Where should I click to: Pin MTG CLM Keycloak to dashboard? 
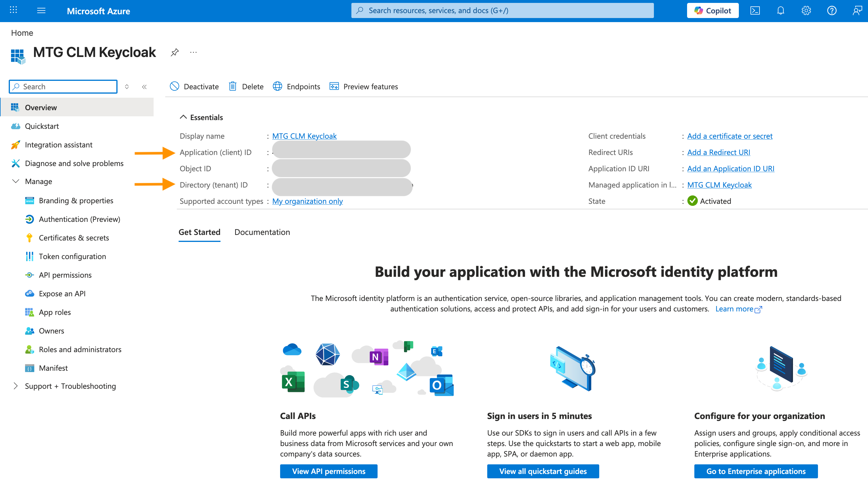click(175, 52)
